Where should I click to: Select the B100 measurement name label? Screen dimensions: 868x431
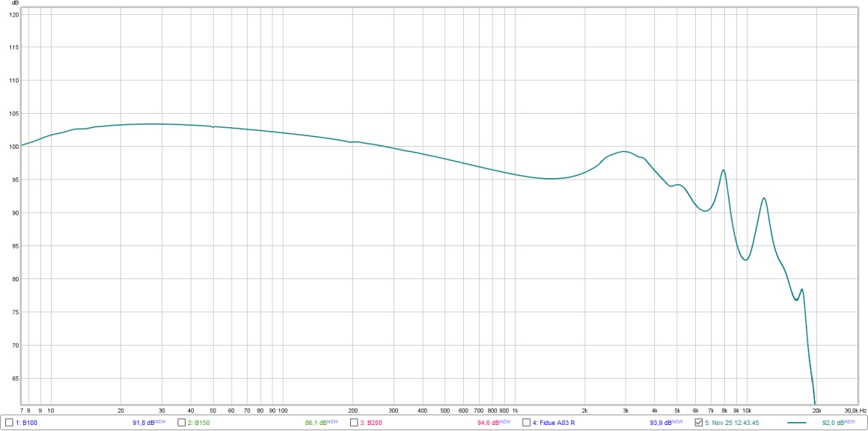(x=26, y=423)
